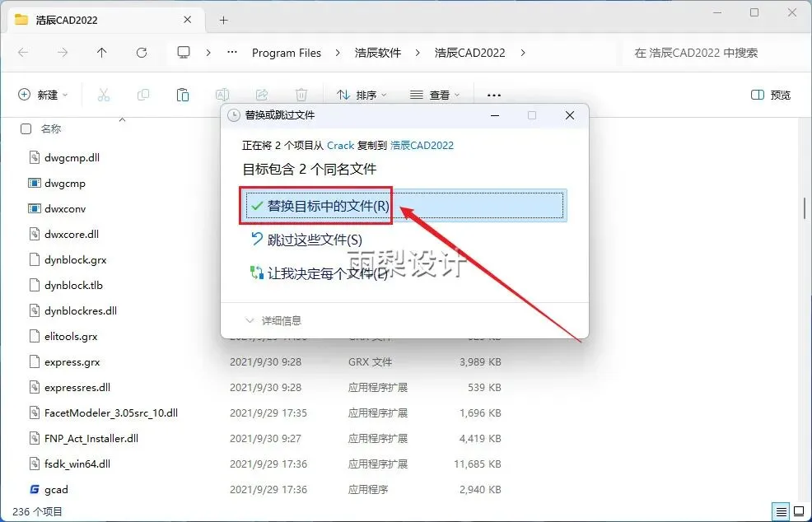Close the 替换或跳过文件 dialog

tap(570, 115)
